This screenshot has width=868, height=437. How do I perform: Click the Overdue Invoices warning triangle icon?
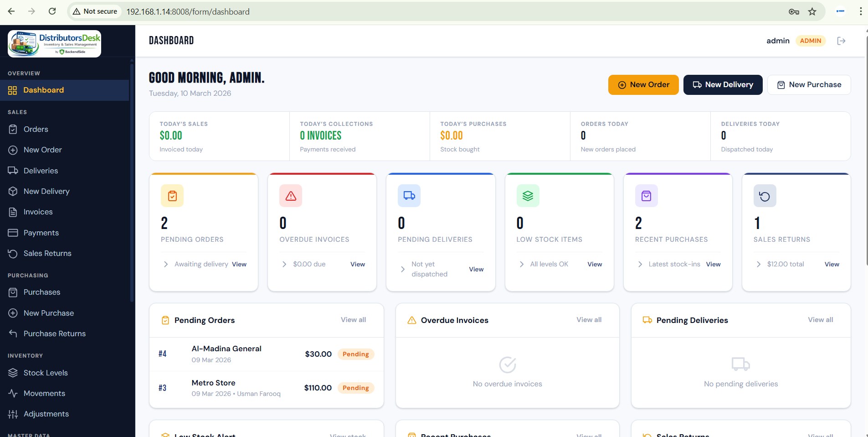tap(291, 196)
